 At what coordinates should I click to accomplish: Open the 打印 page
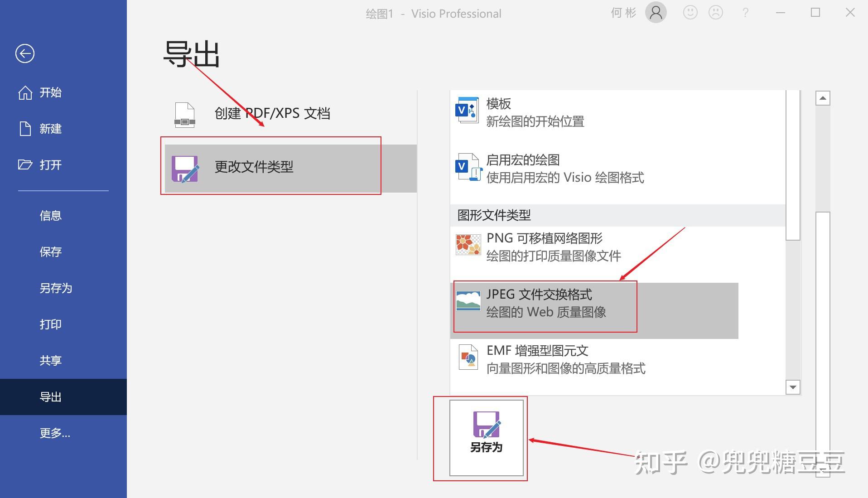63,324
